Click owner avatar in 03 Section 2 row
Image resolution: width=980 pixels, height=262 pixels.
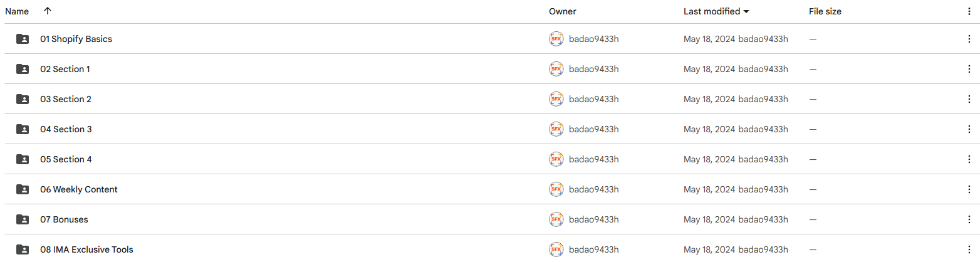(x=556, y=99)
